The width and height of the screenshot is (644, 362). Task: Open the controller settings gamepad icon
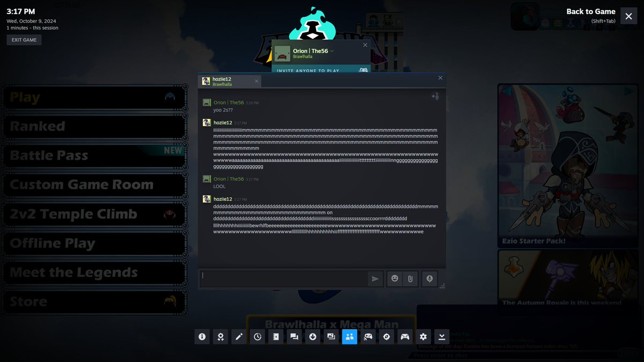(405, 337)
